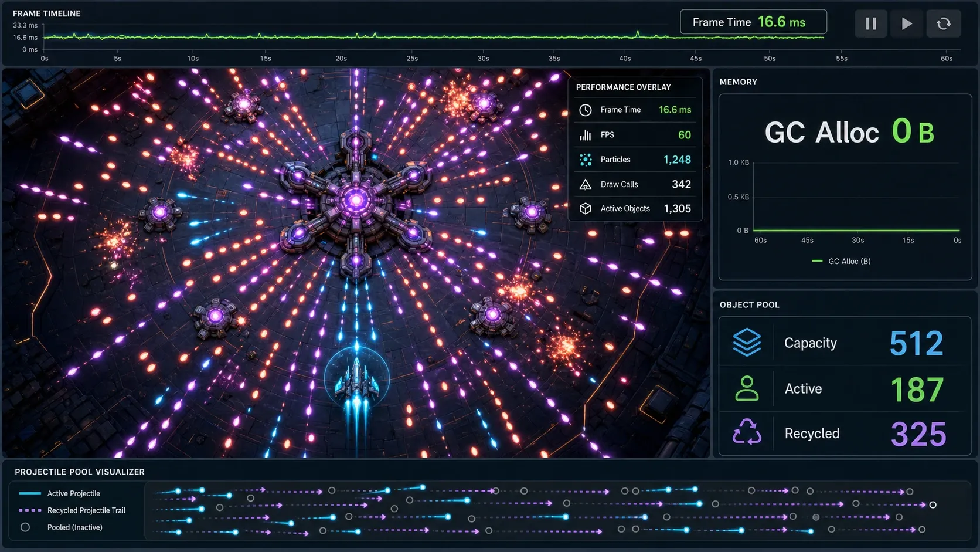Click the Recycled value 325
The width and height of the screenshot is (980, 552).
coord(918,434)
